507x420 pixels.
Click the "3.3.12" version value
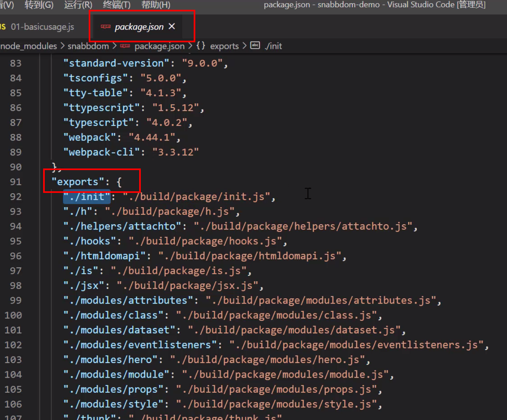[175, 152]
